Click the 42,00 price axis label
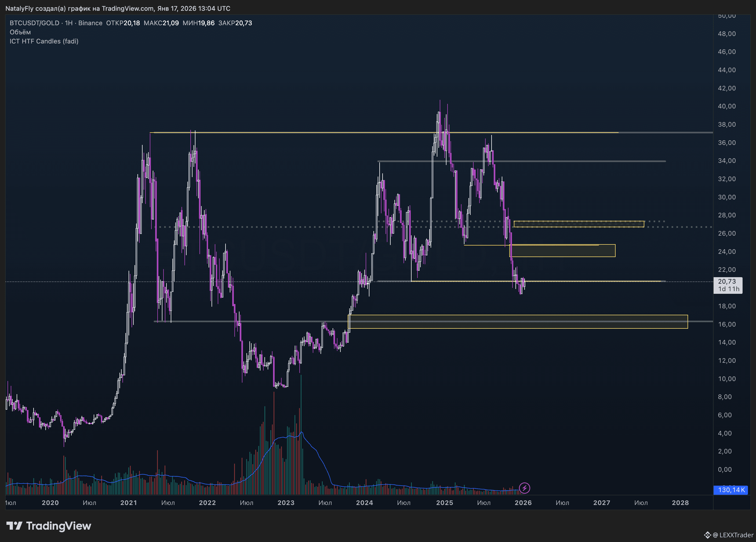The height and width of the screenshot is (542, 756). click(727, 88)
